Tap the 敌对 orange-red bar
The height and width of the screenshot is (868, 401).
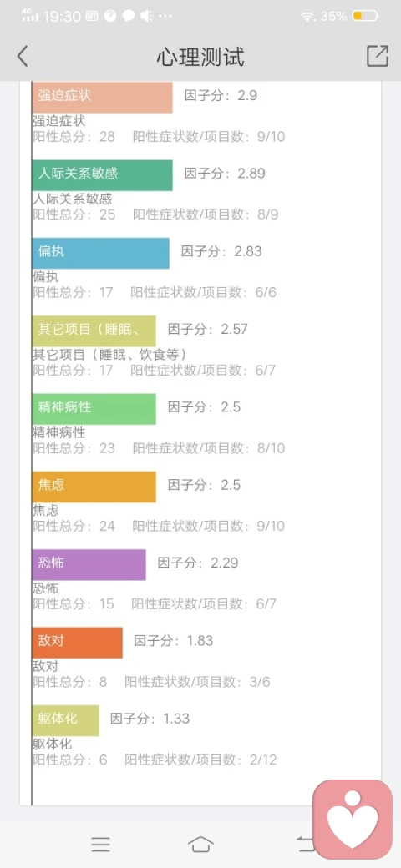[x=78, y=643]
